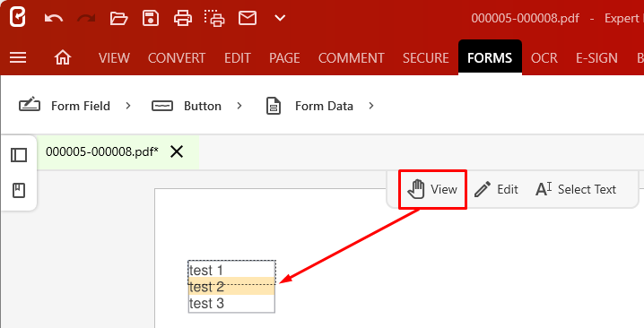Image resolution: width=644 pixels, height=328 pixels.
Task: Open a file with the folder icon
Action: pos(118,18)
